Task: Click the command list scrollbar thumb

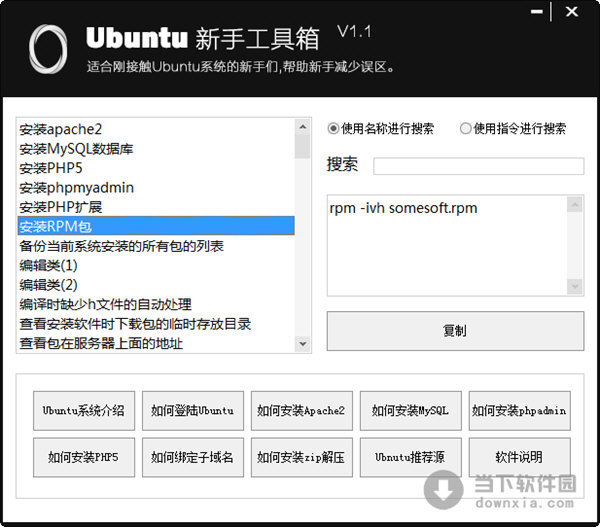Action: click(303, 146)
